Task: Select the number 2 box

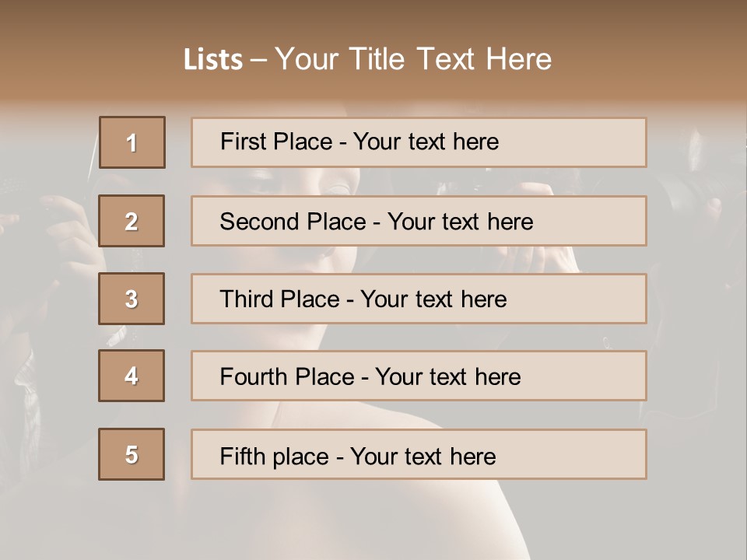Action: point(132,221)
